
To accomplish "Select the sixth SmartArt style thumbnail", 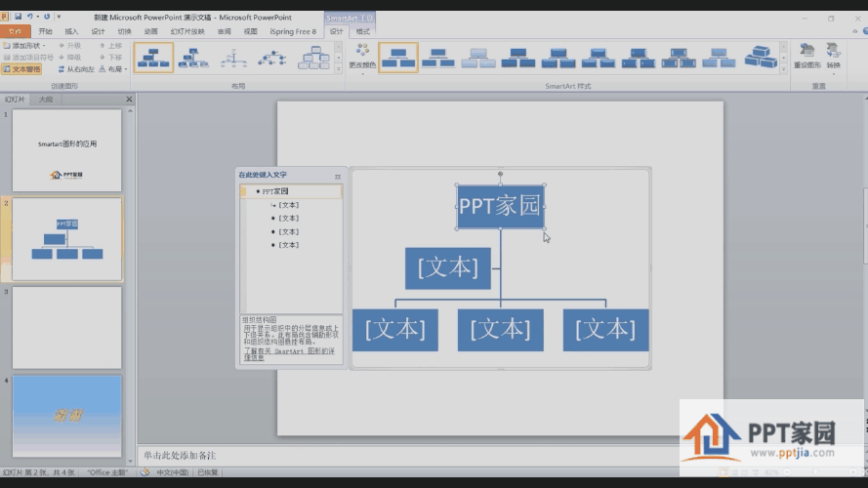I will click(599, 58).
